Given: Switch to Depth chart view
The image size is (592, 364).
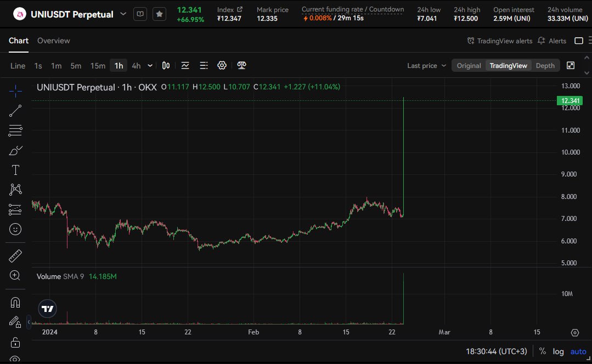Looking at the screenshot, I should click(545, 66).
